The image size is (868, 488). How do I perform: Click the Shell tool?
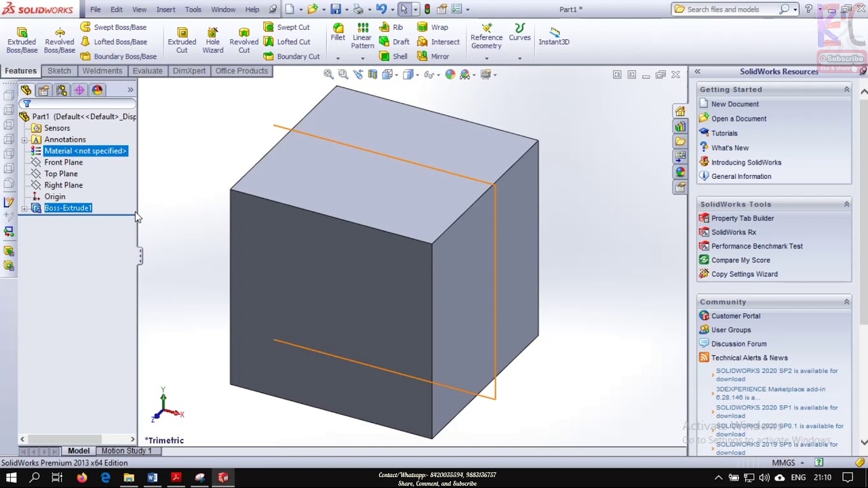393,56
